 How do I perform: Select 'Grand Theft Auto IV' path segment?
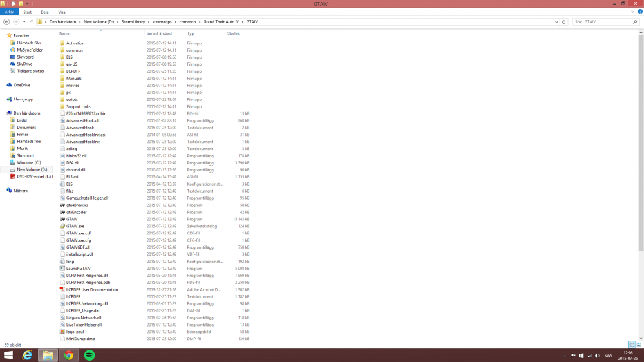221,22
